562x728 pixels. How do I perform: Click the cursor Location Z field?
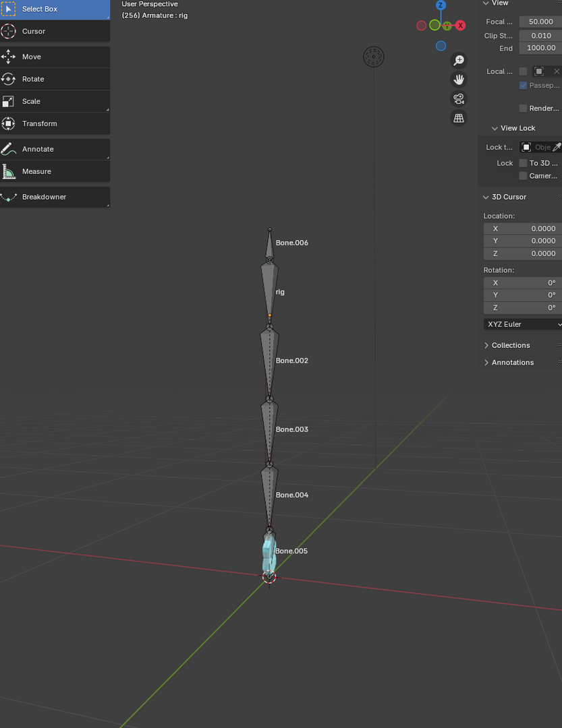click(522, 253)
